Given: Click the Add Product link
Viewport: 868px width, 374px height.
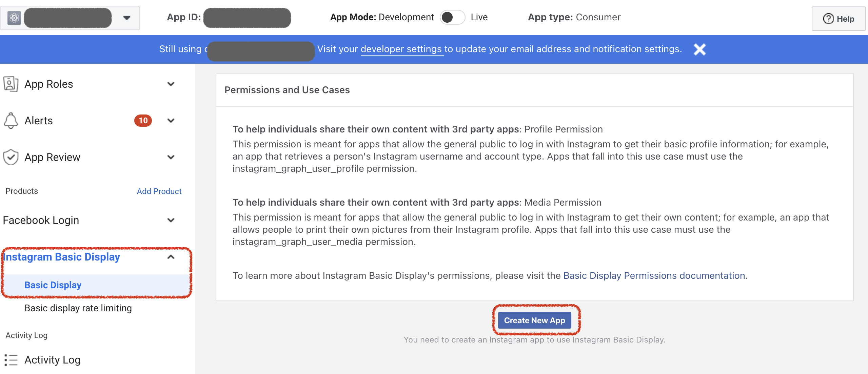Looking at the screenshot, I should tap(159, 191).
